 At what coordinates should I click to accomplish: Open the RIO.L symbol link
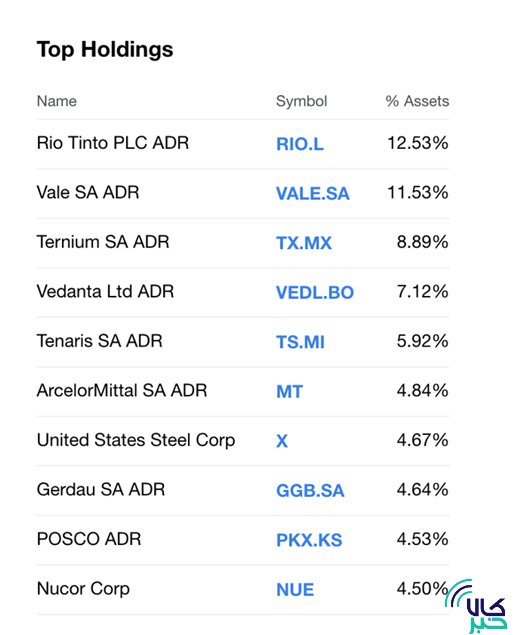point(300,144)
